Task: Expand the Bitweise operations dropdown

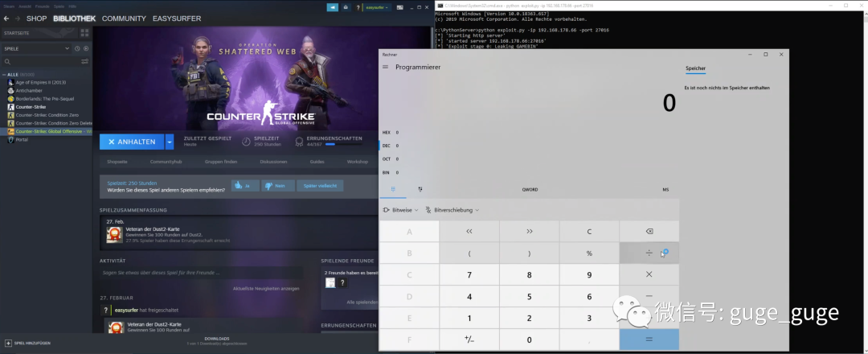Action: tap(402, 210)
